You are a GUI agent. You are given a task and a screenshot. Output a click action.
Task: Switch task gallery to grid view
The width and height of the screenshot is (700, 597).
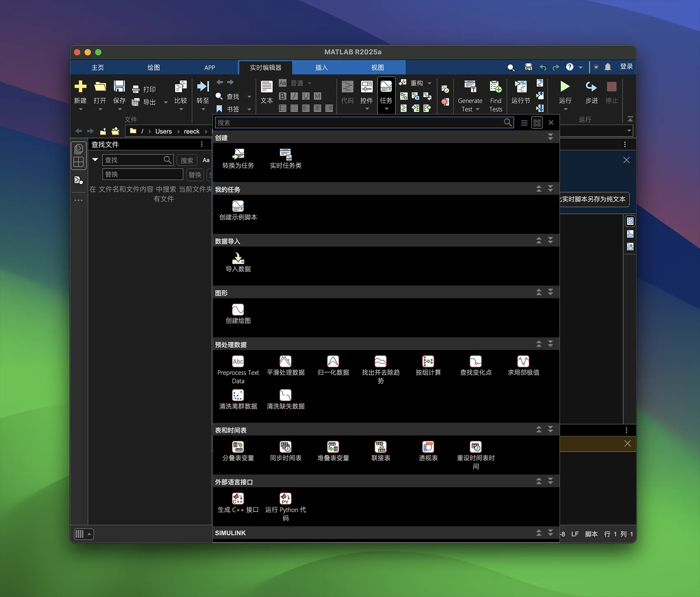click(537, 123)
